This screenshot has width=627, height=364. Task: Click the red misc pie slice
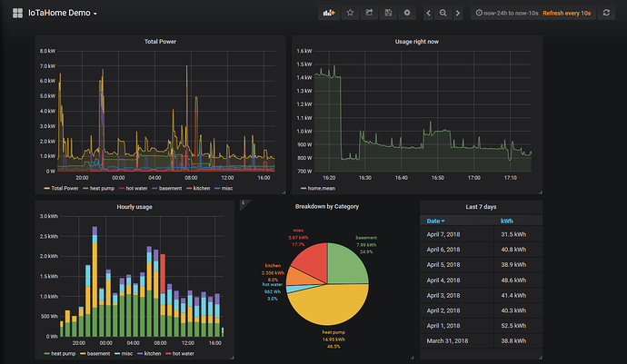[x=313, y=261]
